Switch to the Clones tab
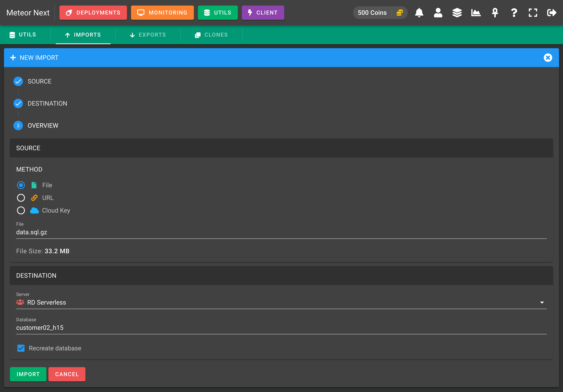 [x=211, y=35]
